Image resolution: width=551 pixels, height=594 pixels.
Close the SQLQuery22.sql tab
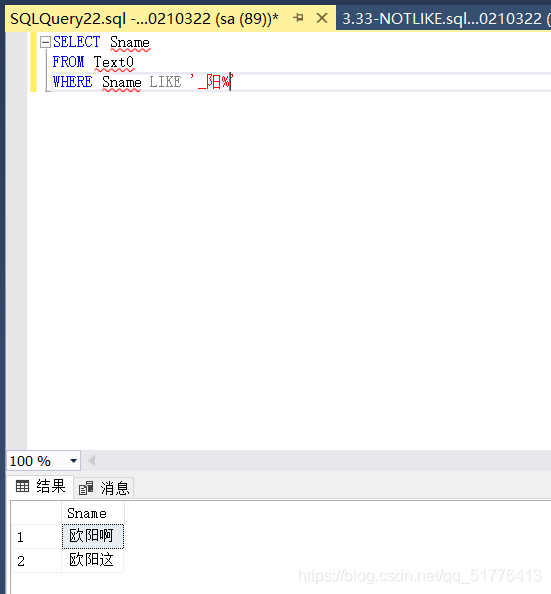(322, 18)
